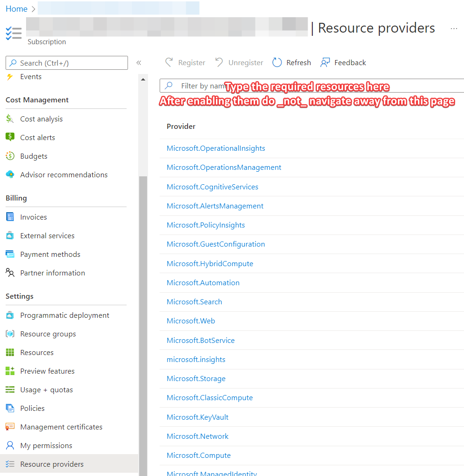Click the Advisor recommendations cloud icon
The width and height of the screenshot is (464, 476).
[x=10, y=174]
